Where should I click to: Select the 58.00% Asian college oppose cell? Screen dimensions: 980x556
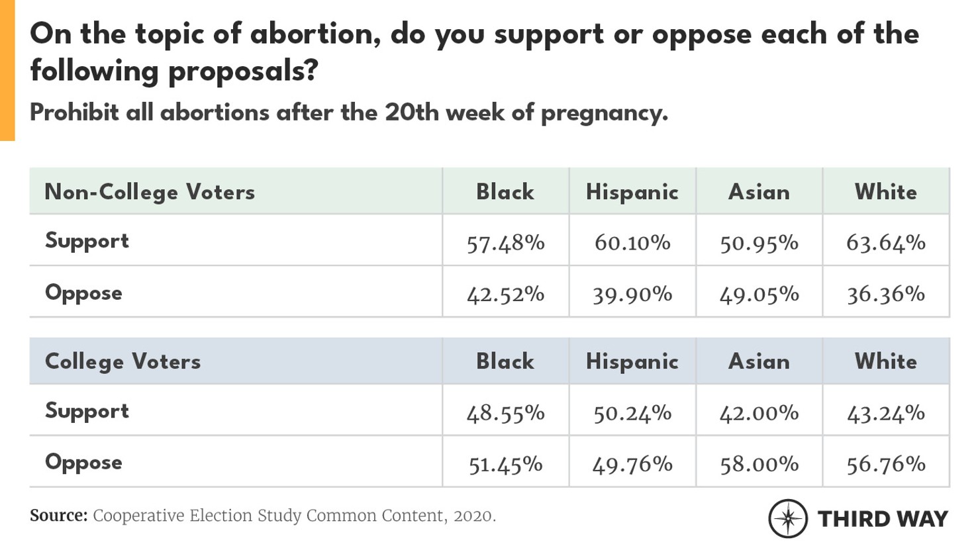tap(759, 464)
